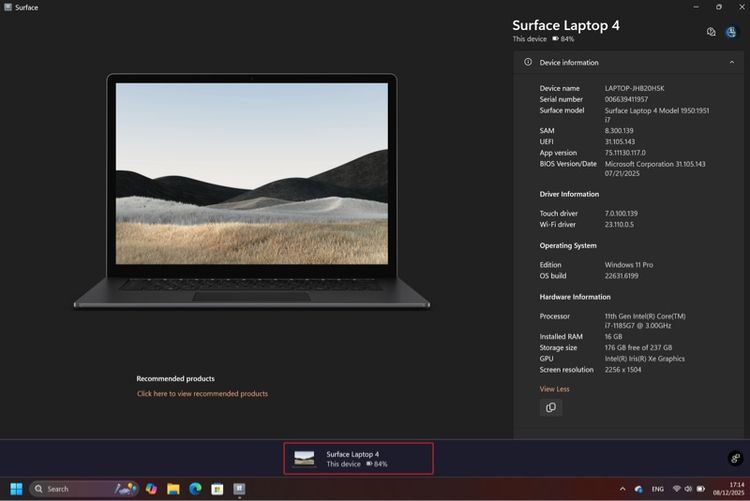
Task: Click the Hardware Information heading
Action: coord(575,297)
